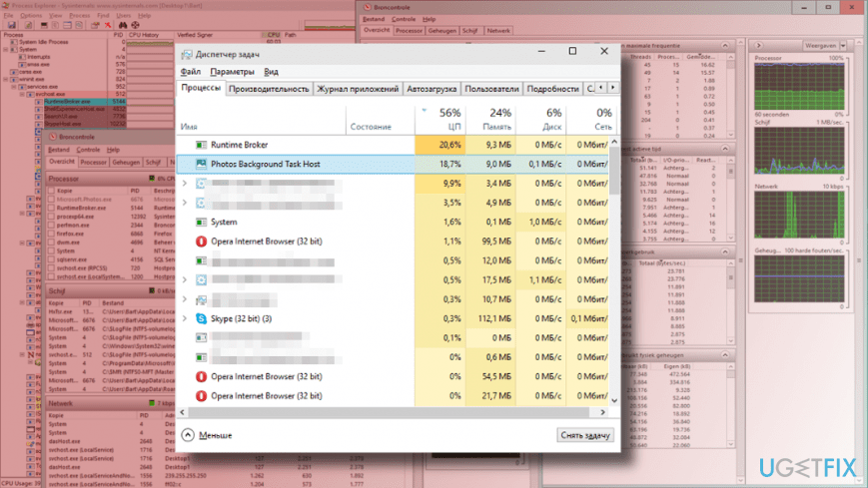Viewport: 868px width, 488px height.
Task: Collapse the graphs pane arrow in Broncontrole
Action: pyautogui.click(x=758, y=45)
